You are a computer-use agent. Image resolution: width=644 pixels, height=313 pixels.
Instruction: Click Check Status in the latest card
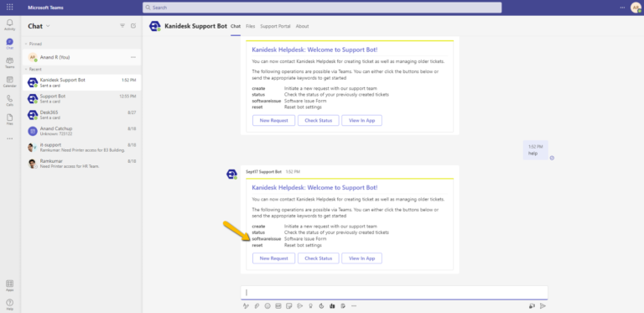click(319, 258)
